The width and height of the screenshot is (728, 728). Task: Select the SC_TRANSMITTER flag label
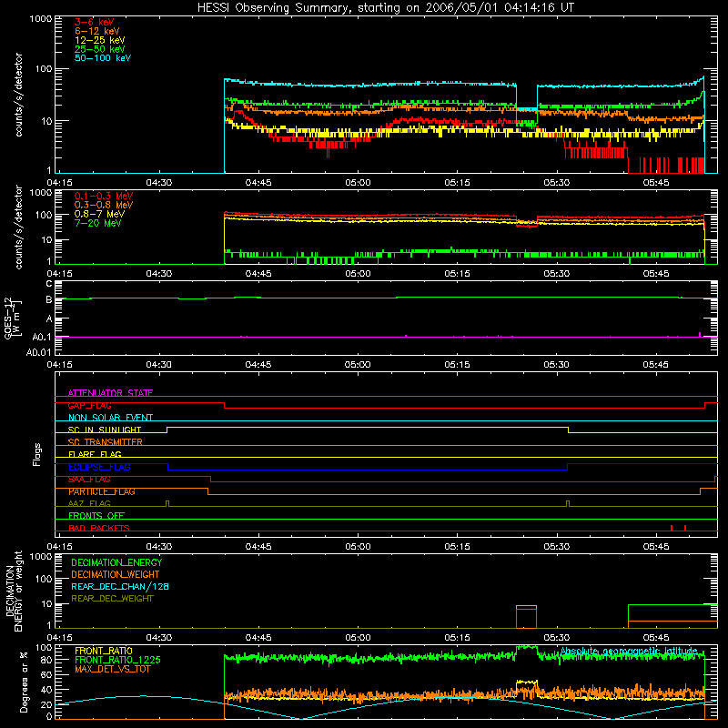[x=105, y=442]
